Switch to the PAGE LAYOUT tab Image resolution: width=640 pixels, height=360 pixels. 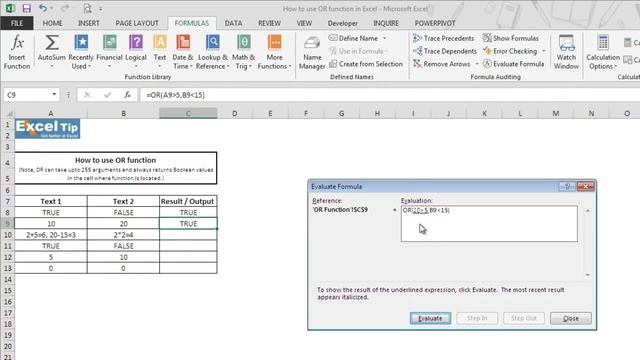137,23
